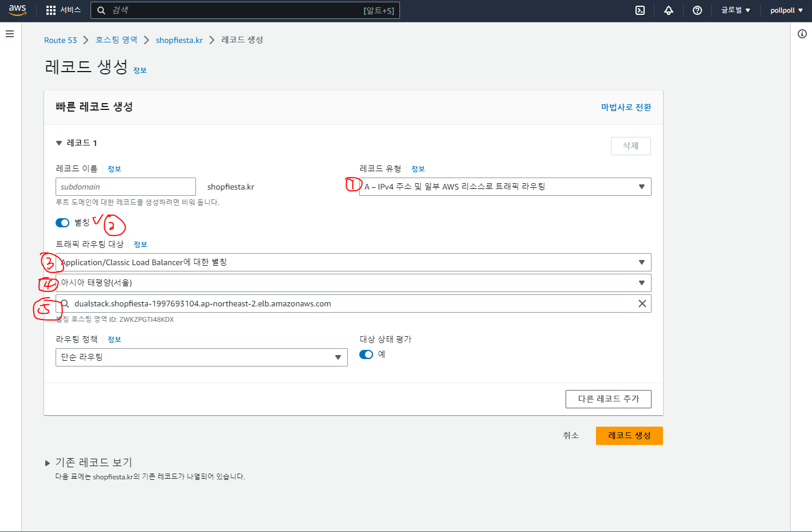812x532 pixels.
Task: Go to Route 53 breadcrumb
Action: pyautogui.click(x=60, y=40)
